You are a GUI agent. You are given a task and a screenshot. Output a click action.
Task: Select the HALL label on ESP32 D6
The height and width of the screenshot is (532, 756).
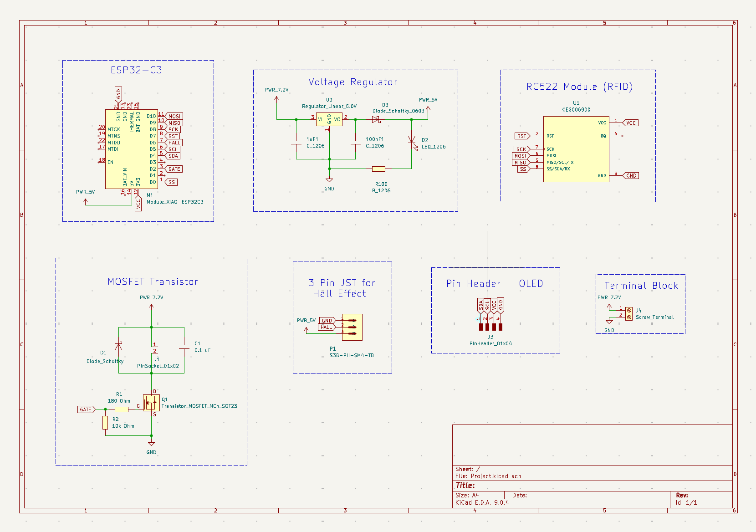click(x=174, y=143)
